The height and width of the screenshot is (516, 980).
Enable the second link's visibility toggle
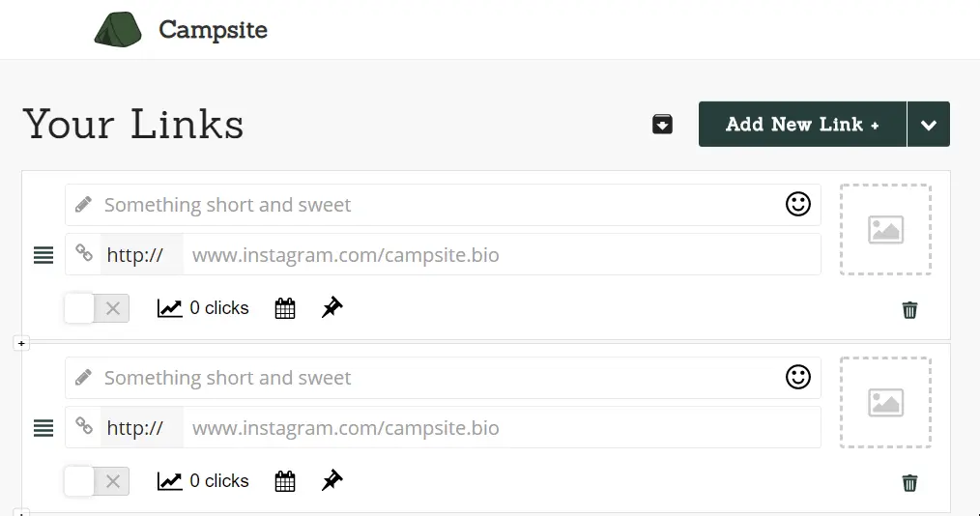97,481
